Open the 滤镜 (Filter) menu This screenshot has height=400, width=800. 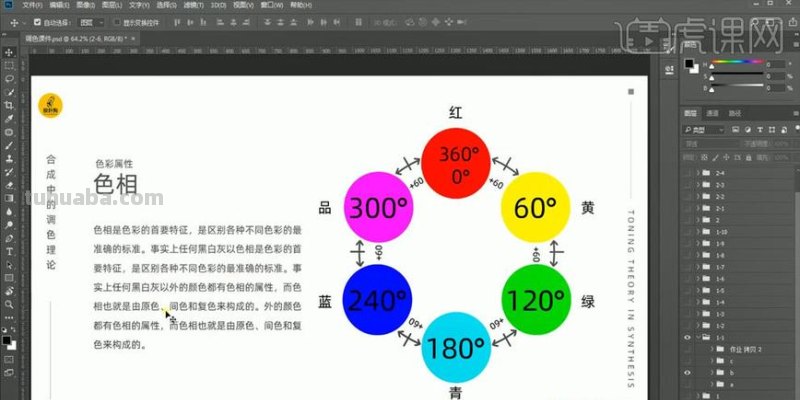pos(194,5)
